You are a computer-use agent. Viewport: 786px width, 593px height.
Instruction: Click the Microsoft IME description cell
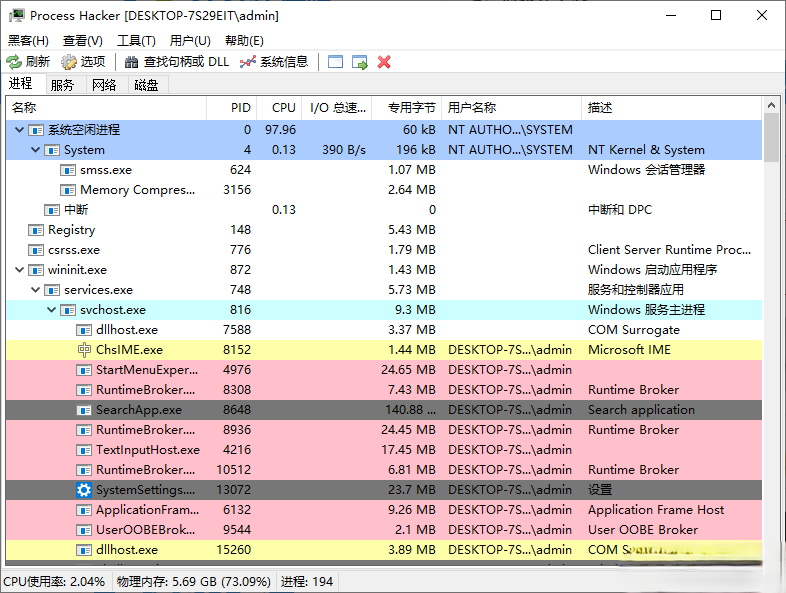629,350
